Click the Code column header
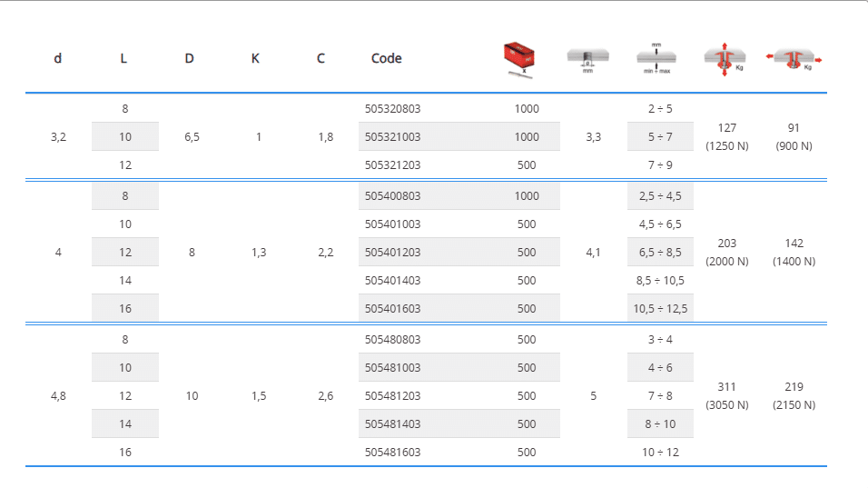 click(x=386, y=58)
